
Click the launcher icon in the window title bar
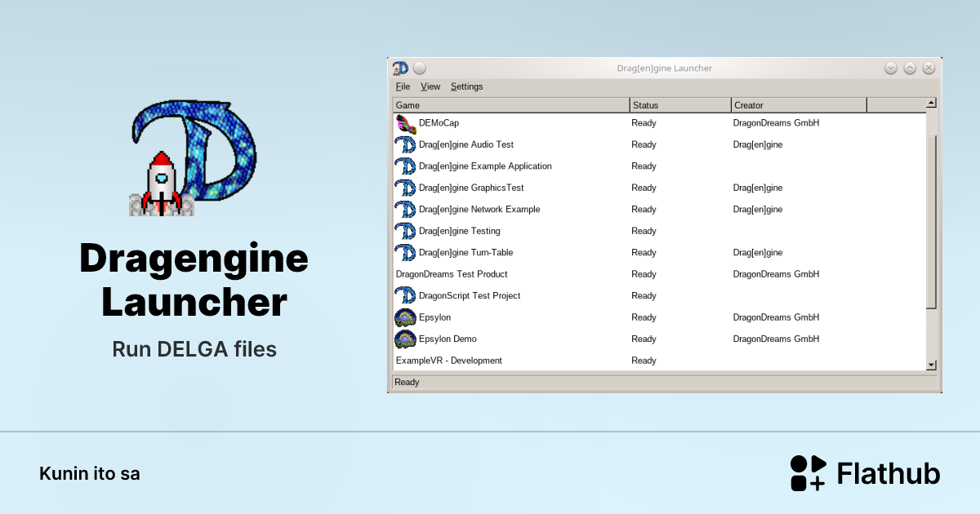point(400,68)
